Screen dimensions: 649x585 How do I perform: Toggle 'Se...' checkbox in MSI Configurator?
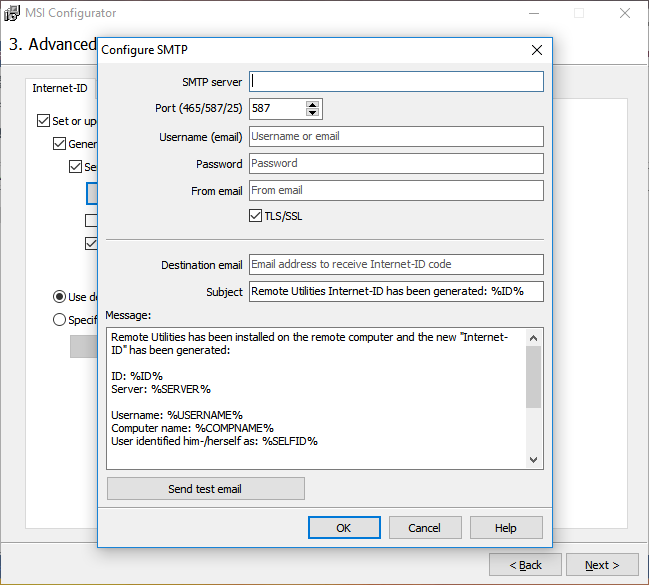[75, 167]
